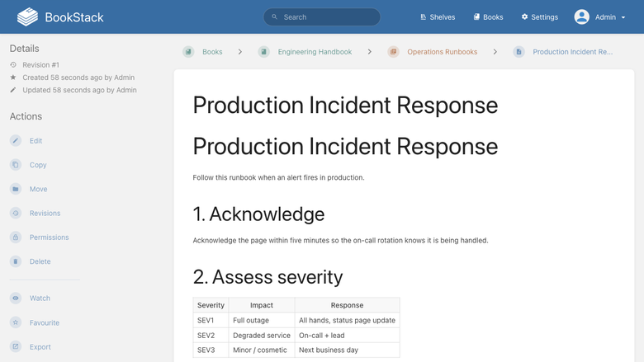This screenshot has height=362, width=644.
Task: Select the Move action
Action: point(38,189)
